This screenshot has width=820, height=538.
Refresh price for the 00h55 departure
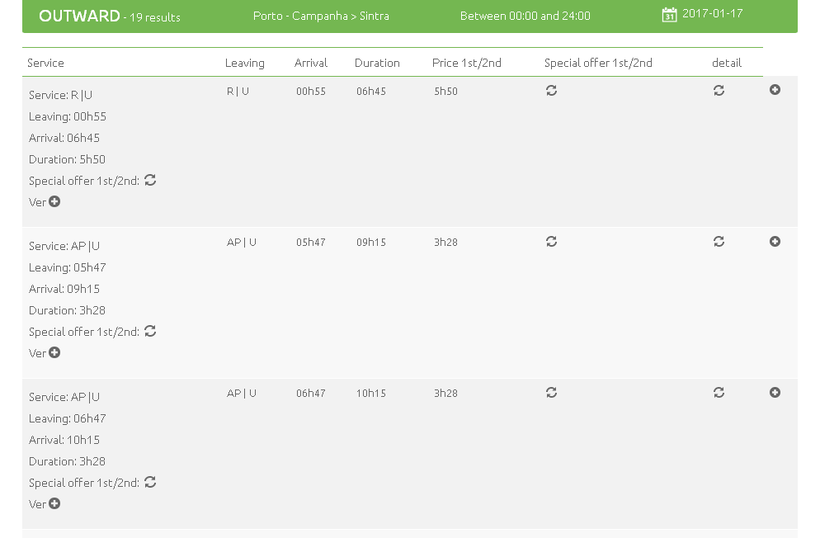551,91
